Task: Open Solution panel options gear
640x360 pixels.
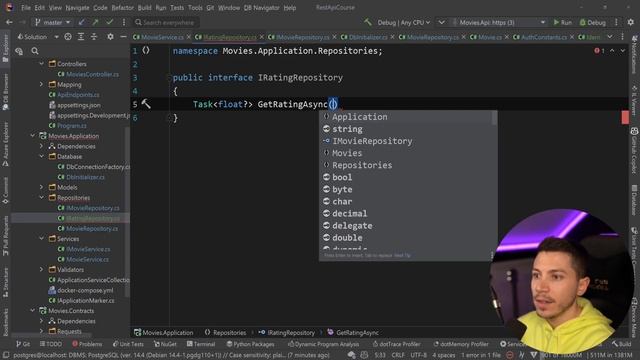Action: [x=110, y=37]
